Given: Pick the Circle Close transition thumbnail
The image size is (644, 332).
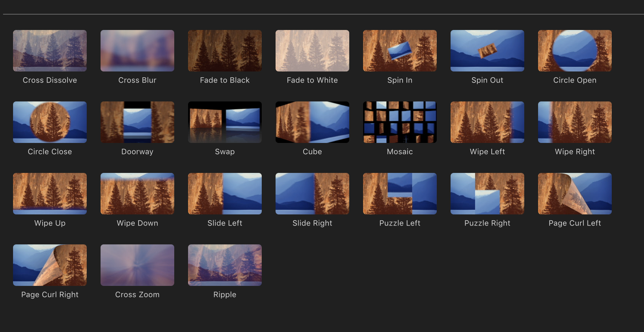Looking at the screenshot, I should 50,122.
